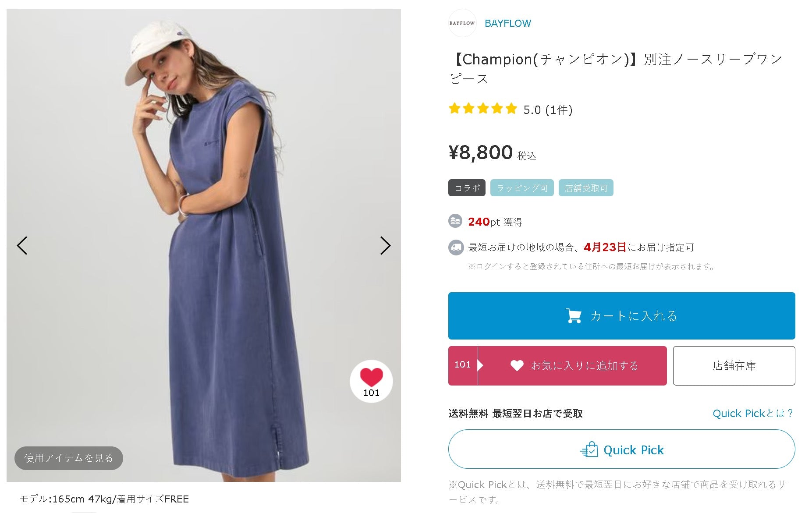812x513 pixels.
Task: Click the ラッピング可 tag
Action: coord(522,188)
